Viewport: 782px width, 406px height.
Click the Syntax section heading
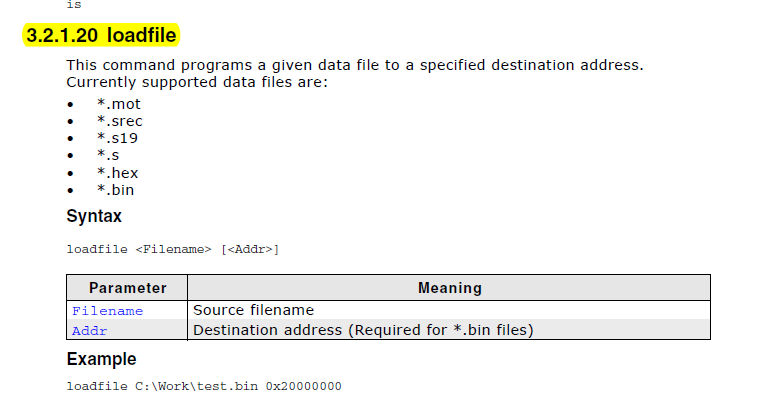pos(94,216)
